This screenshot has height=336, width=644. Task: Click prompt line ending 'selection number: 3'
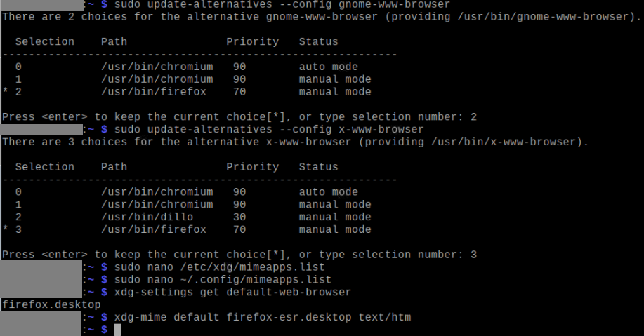tap(239, 255)
